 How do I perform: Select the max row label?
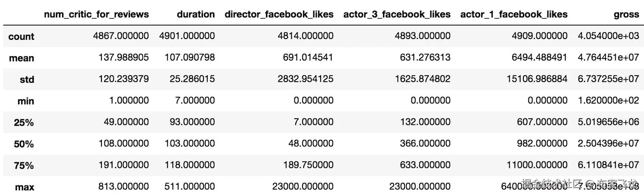[24, 187]
